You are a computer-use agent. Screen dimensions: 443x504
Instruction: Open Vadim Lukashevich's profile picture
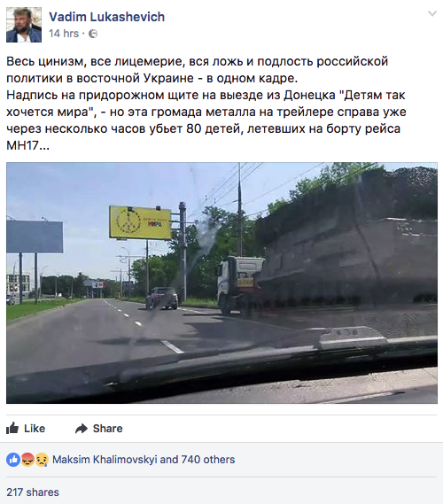(x=24, y=25)
